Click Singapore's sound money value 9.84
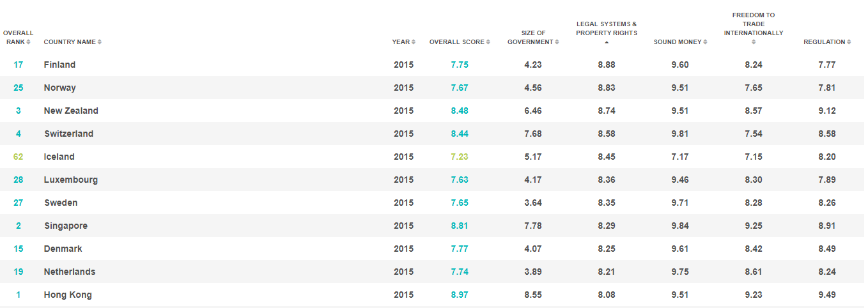This screenshot has width=868, height=308. (680, 226)
